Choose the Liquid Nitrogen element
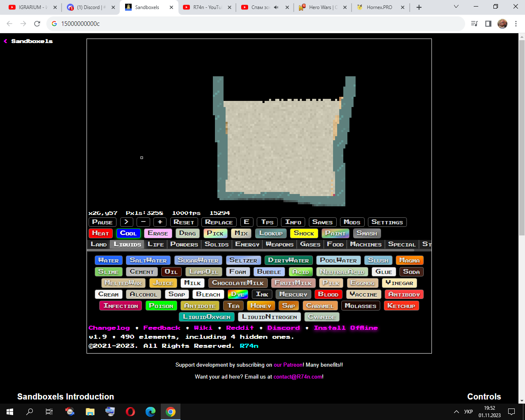This screenshot has height=420, width=525. tap(269, 317)
